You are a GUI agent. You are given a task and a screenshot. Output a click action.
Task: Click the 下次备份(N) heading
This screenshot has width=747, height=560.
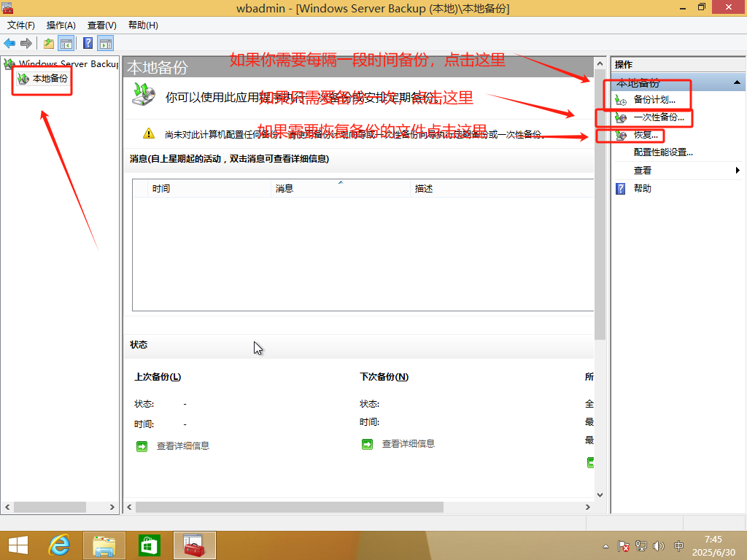click(384, 377)
